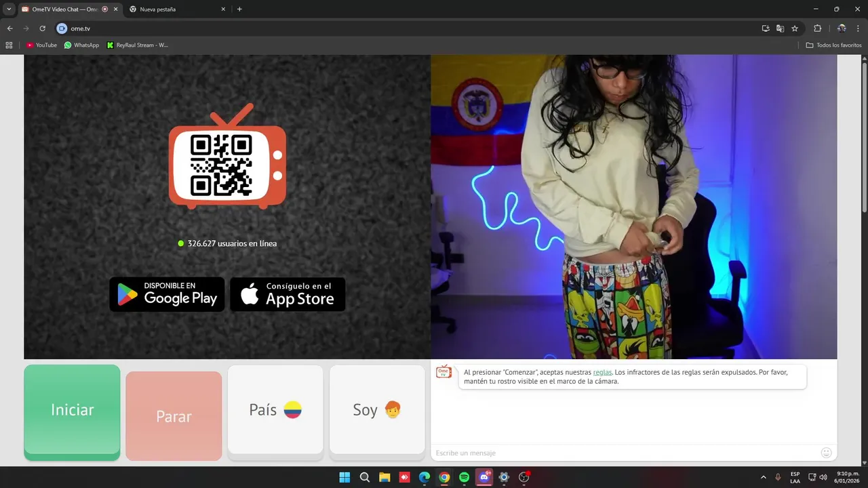Install the OmeTV app from address bar
The height and width of the screenshot is (488, 868).
click(x=766, y=28)
